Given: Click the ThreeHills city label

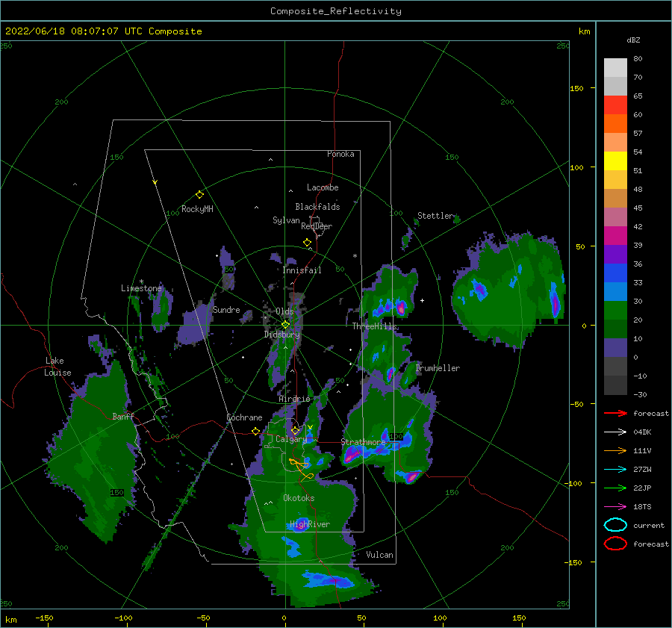Looking at the screenshot, I should pyautogui.click(x=375, y=326).
